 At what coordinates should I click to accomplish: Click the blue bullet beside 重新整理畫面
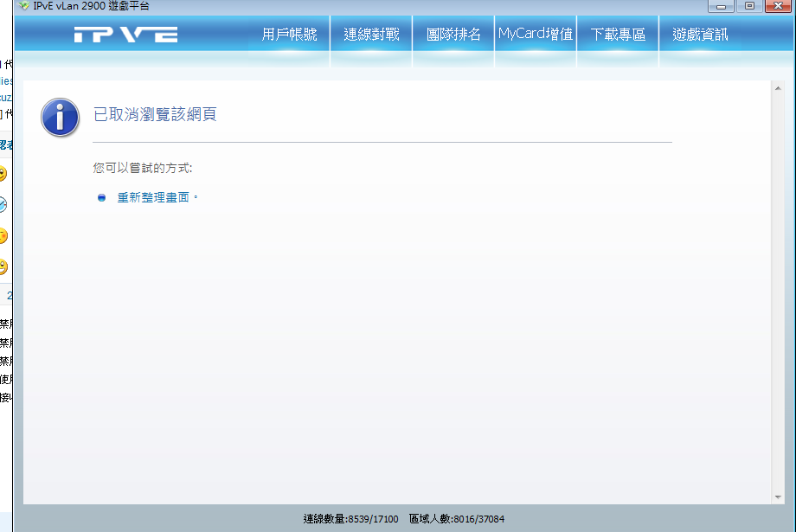[101, 198]
